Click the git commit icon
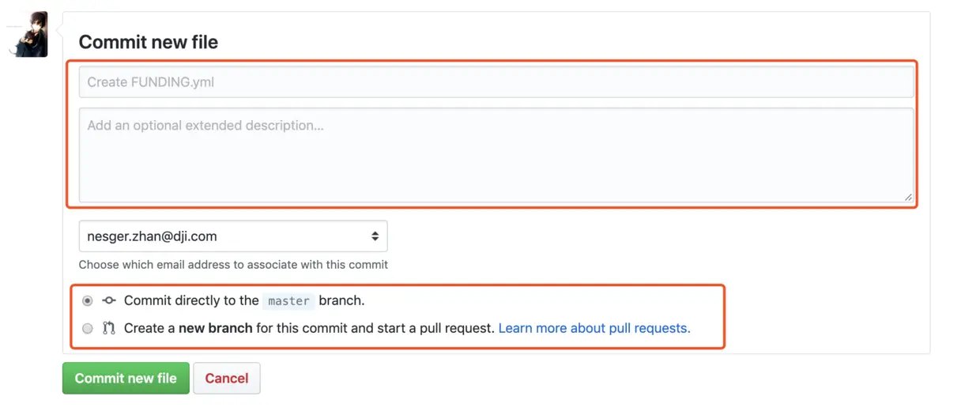 [x=109, y=300]
